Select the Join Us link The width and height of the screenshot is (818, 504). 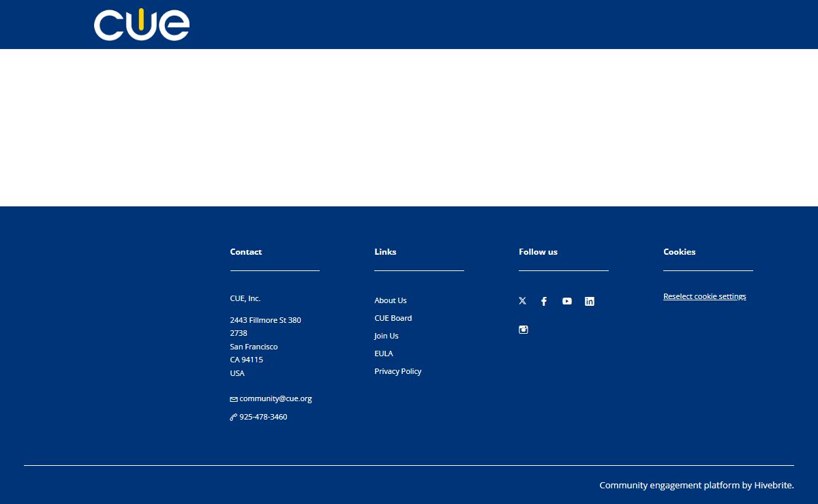[x=386, y=336]
